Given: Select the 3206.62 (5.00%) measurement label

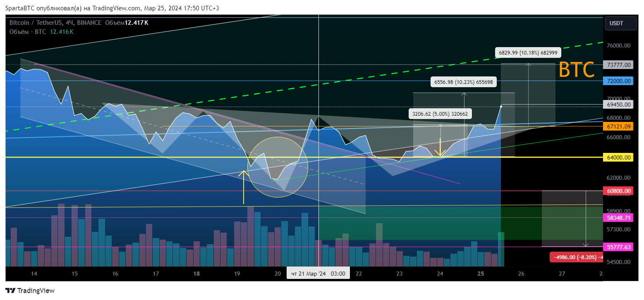Looking at the screenshot, I should pos(441,114).
